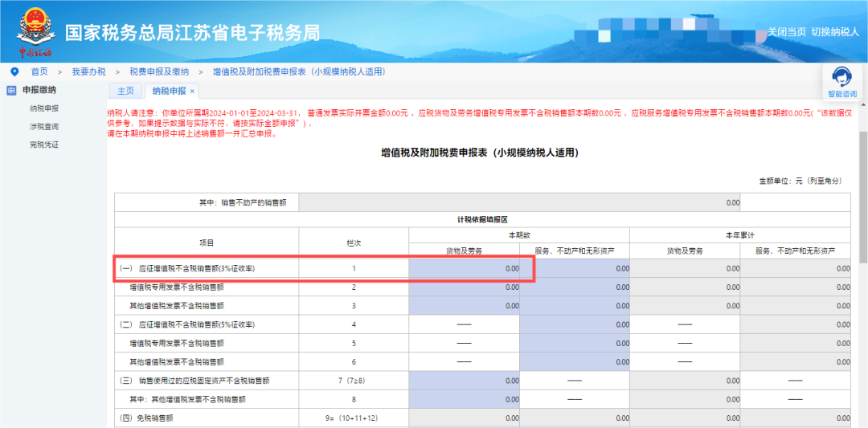Click 栏次 cell 7（7≥8）
The image size is (868, 428).
(354, 381)
